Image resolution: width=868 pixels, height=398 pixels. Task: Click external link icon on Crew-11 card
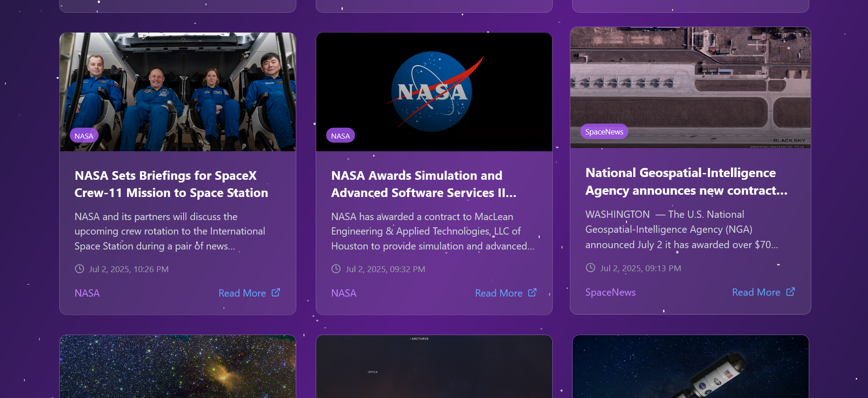(x=276, y=293)
